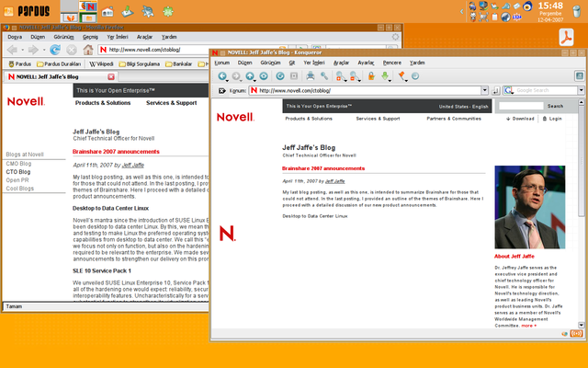The width and height of the screenshot is (588, 368).
Task: Open Konqueror Ayarlar menu
Action: click(x=366, y=63)
